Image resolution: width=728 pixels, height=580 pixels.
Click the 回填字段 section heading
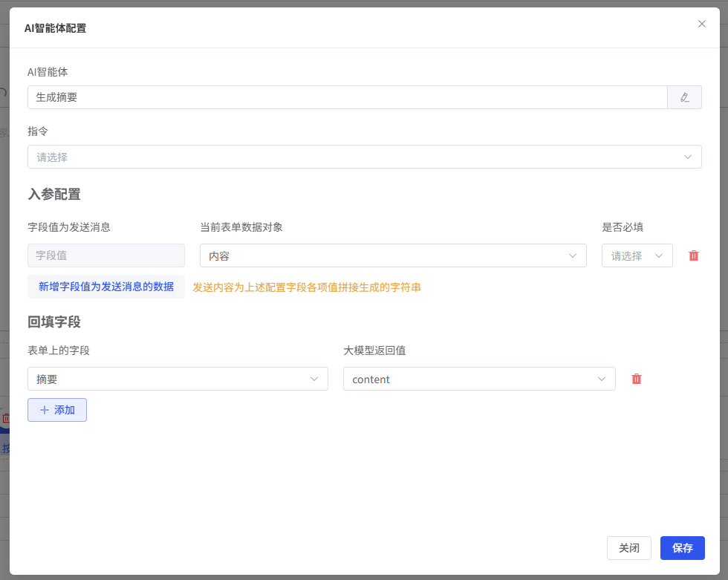coord(54,322)
